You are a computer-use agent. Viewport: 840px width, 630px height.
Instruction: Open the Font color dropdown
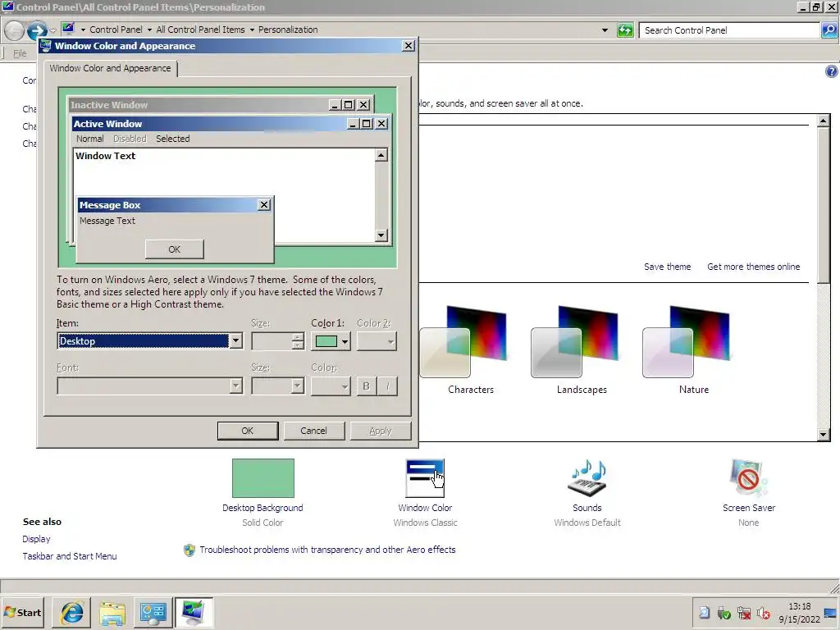point(331,386)
